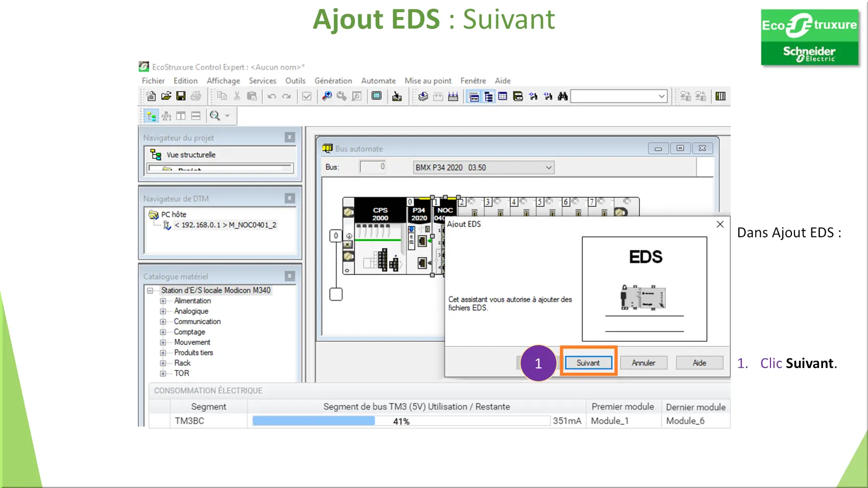Open the Affichage menu

(223, 81)
